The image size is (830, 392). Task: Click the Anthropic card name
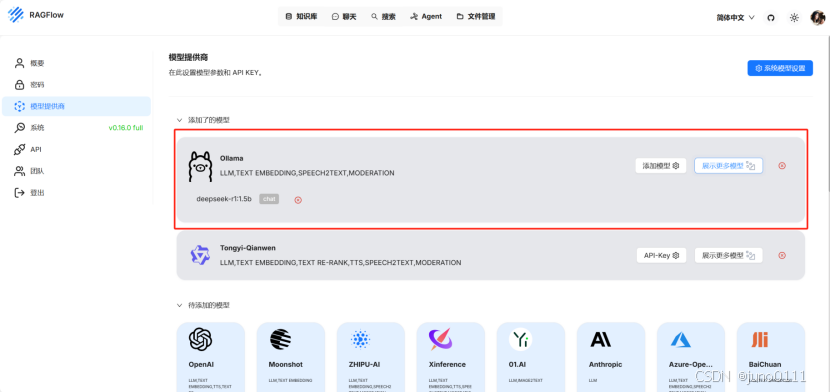coord(606,364)
